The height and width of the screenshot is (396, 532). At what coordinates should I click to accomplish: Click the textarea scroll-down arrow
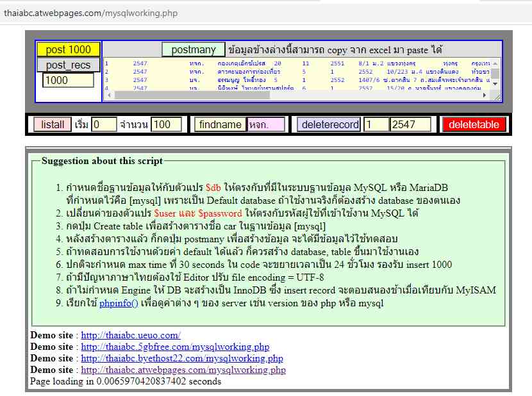pos(495,84)
